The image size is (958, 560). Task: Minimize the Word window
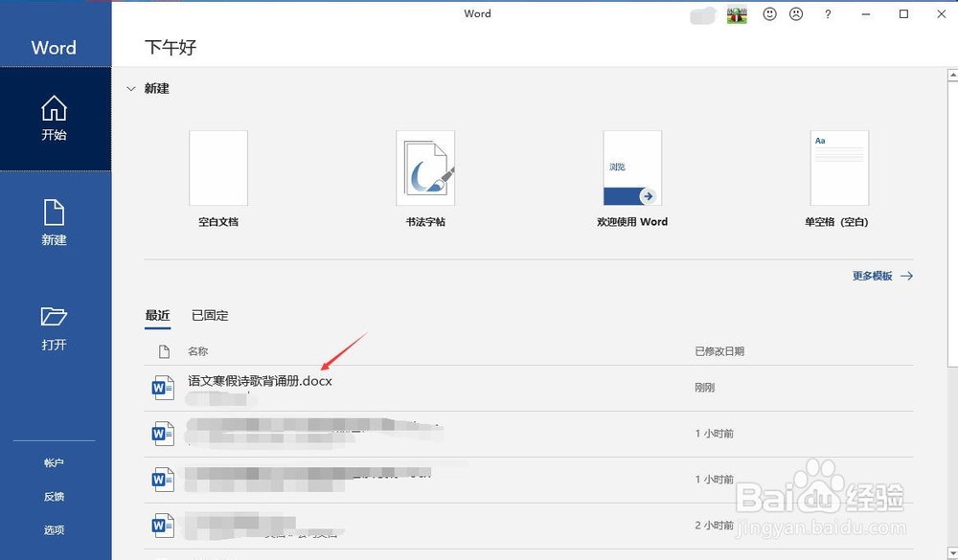click(866, 14)
